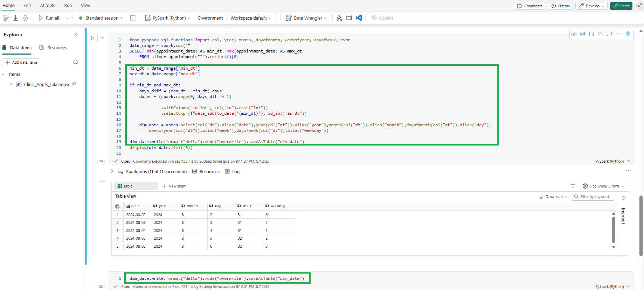This screenshot has width=644, height=290.
Task: Clear the cell output icon
Action: click(591, 34)
